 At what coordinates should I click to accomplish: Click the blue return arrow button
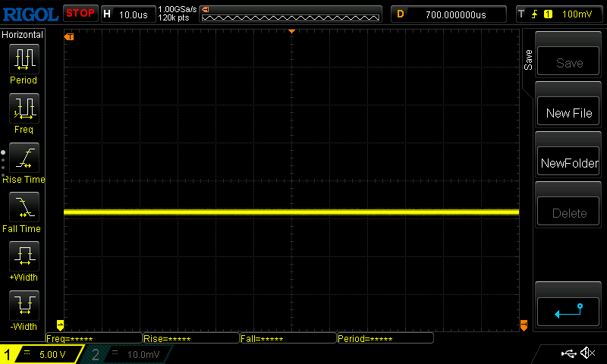coord(568,312)
